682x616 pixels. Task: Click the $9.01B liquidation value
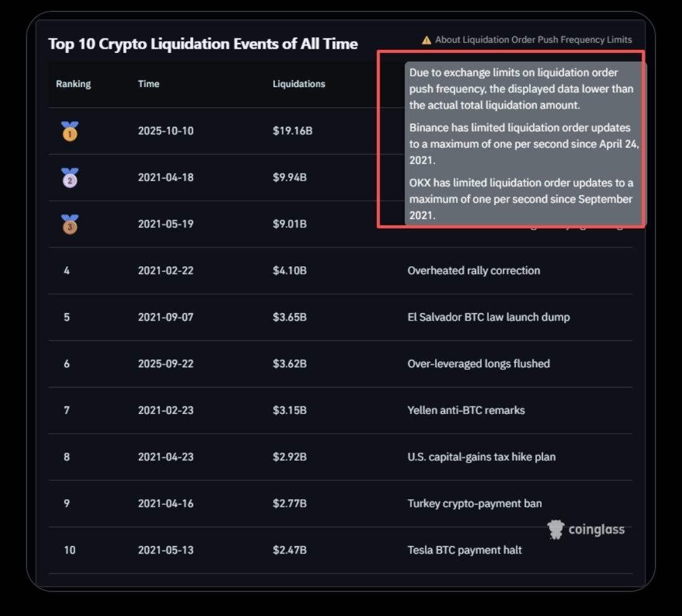[290, 224]
